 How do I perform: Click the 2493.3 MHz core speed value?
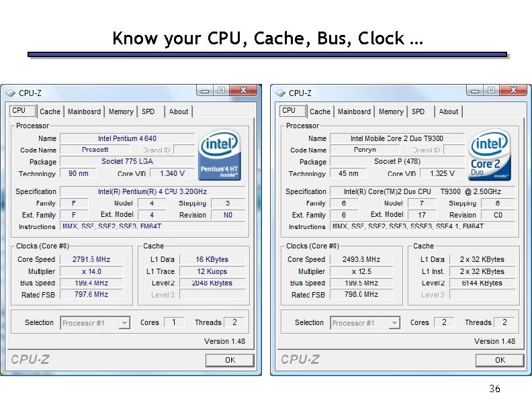coord(361,259)
